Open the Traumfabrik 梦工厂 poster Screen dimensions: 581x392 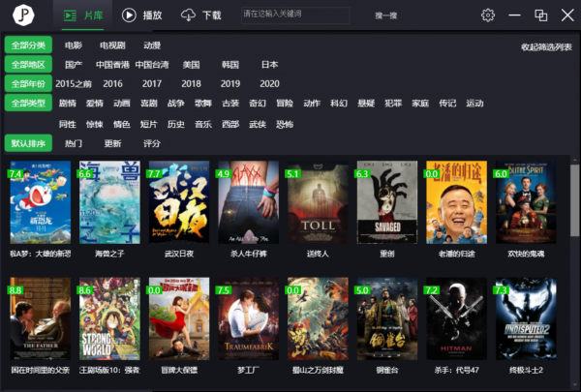tap(249, 318)
